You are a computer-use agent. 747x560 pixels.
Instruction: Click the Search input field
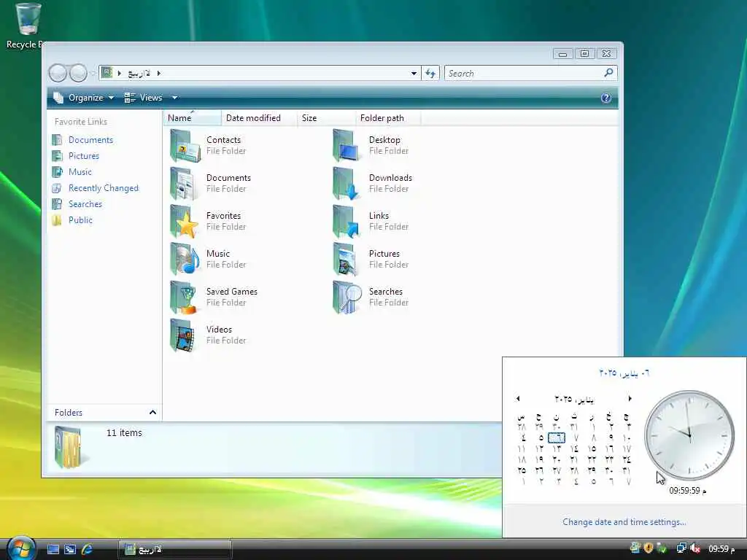point(524,74)
